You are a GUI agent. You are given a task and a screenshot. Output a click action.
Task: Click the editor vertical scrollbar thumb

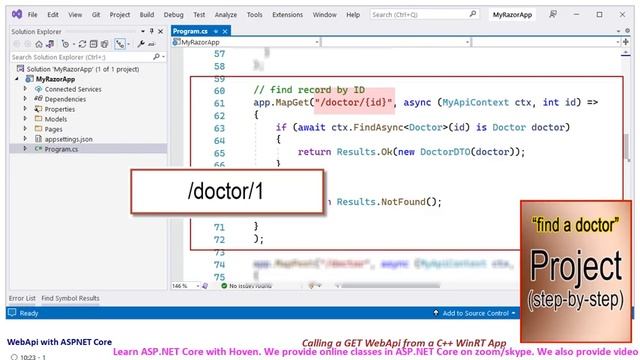point(627,147)
